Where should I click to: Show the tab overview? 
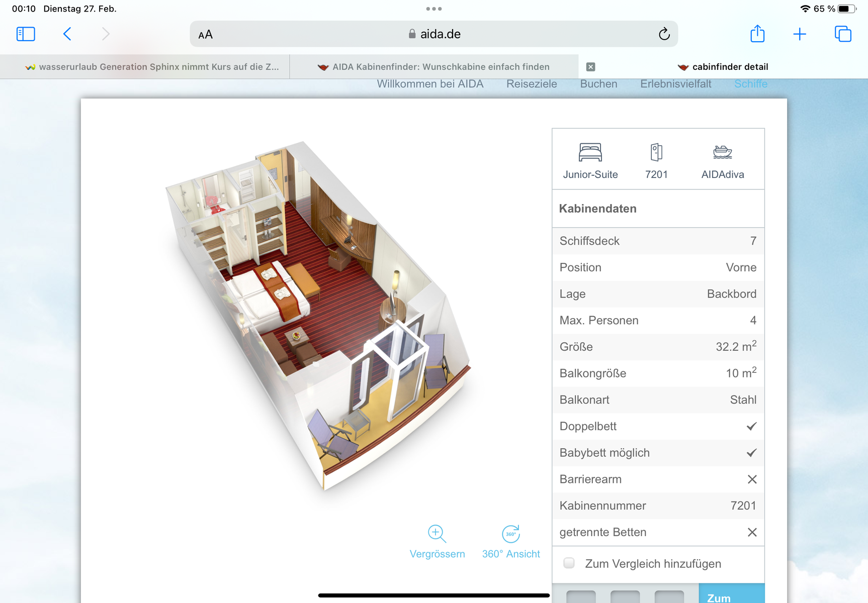(843, 34)
